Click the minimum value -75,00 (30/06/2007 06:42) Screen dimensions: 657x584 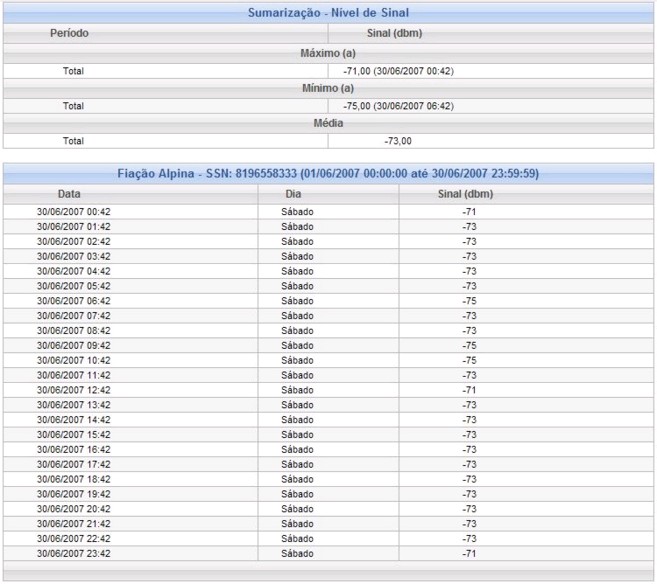(398, 106)
